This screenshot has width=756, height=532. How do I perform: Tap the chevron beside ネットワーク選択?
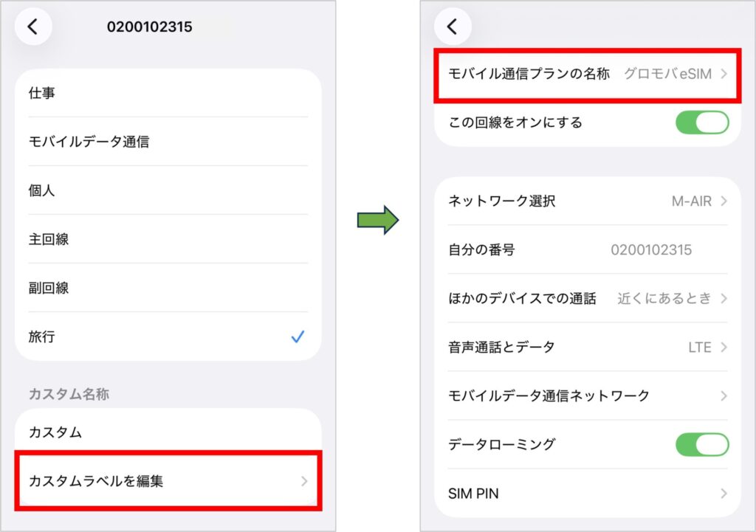(723, 201)
